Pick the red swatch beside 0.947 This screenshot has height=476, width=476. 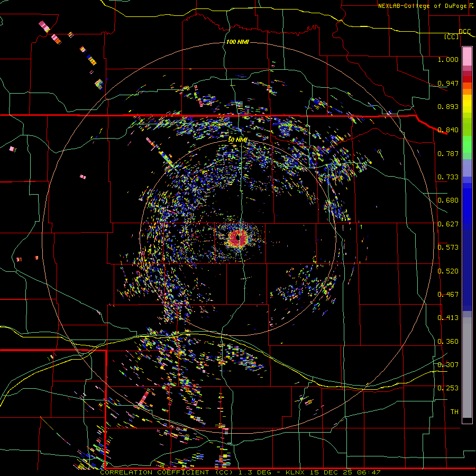click(x=467, y=79)
